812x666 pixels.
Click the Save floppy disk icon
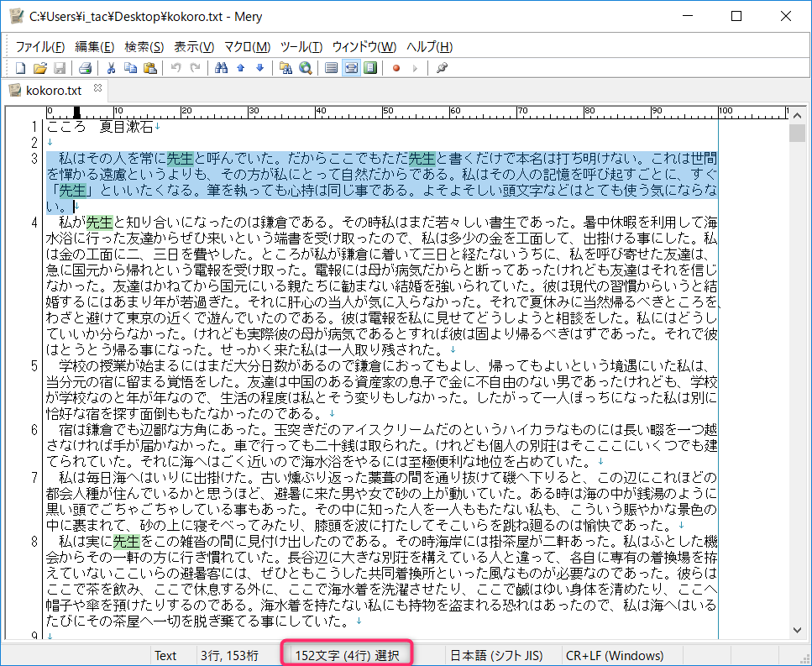click(x=60, y=68)
